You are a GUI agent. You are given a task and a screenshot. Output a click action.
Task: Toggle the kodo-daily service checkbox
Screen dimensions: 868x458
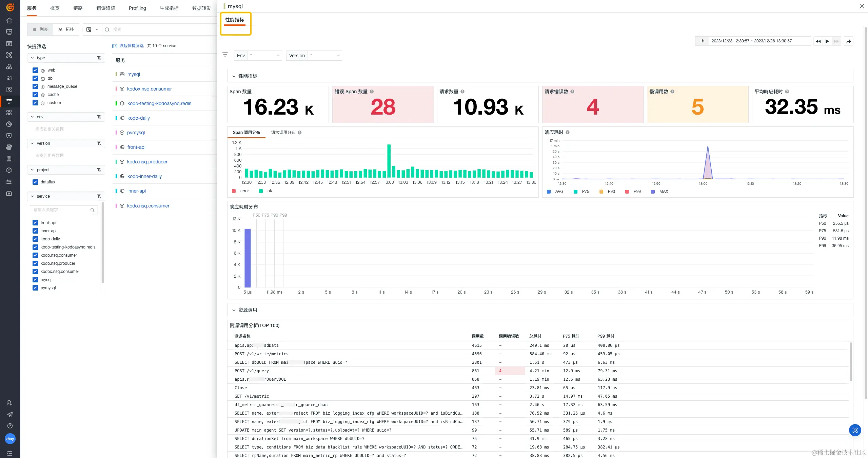(35, 239)
